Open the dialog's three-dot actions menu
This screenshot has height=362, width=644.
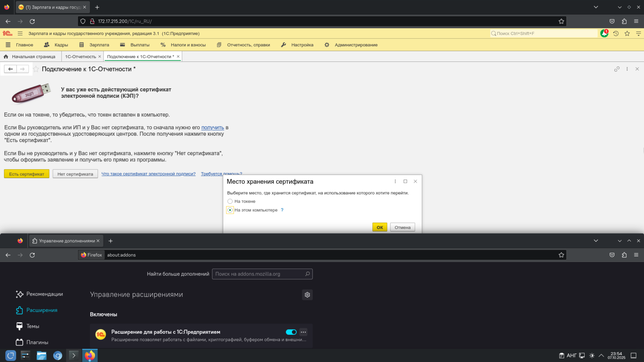click(395, 182)
